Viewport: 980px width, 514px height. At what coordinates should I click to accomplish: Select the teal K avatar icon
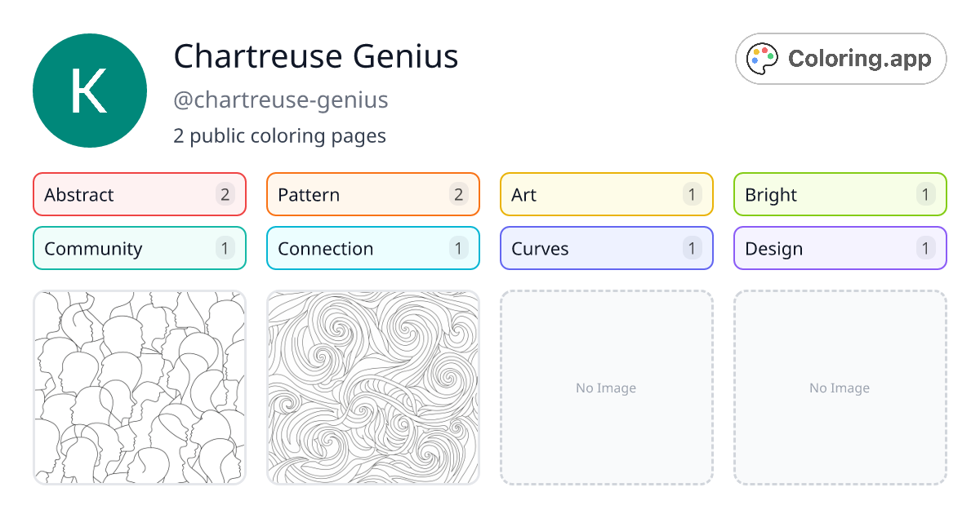[90, 90]
